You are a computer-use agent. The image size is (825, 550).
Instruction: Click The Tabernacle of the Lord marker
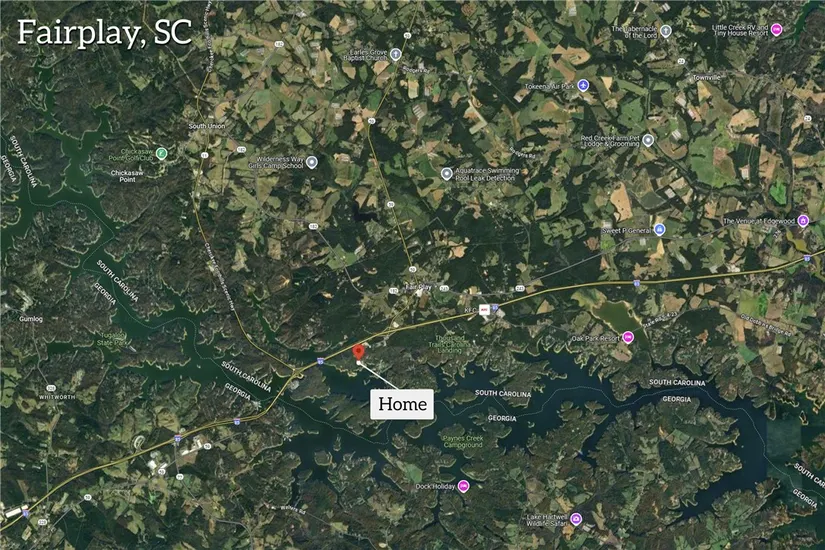666,31
